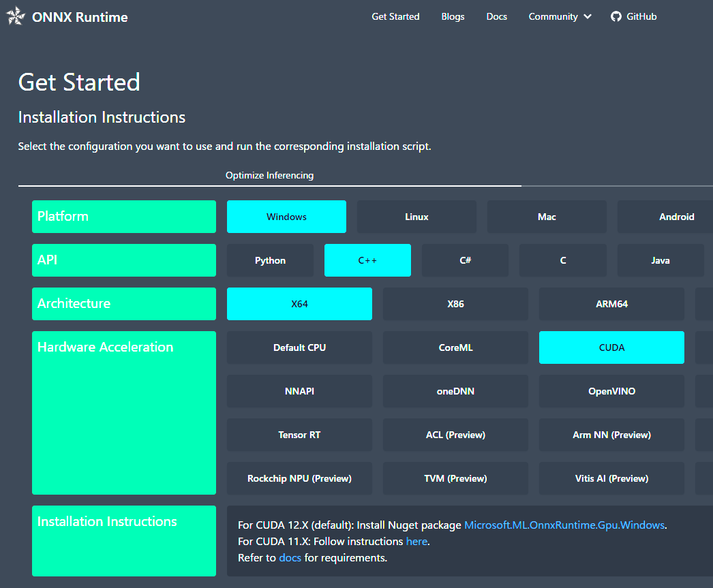
Task: Select NNAPI acceleration
Action: click(x=299, y=391)
